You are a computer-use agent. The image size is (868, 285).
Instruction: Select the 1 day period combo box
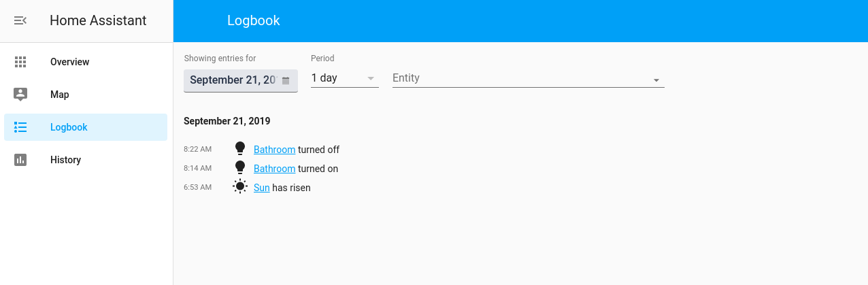pos(345,78)
